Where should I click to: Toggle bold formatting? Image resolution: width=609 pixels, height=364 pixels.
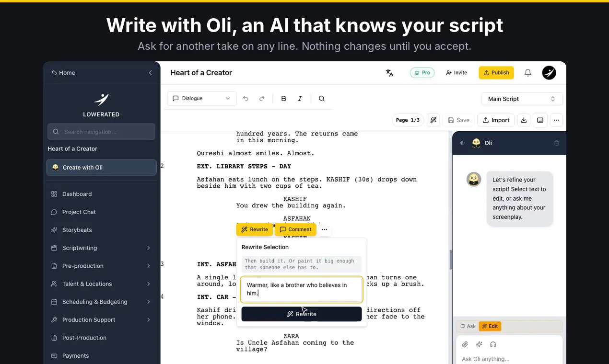[x=283, y=99]
